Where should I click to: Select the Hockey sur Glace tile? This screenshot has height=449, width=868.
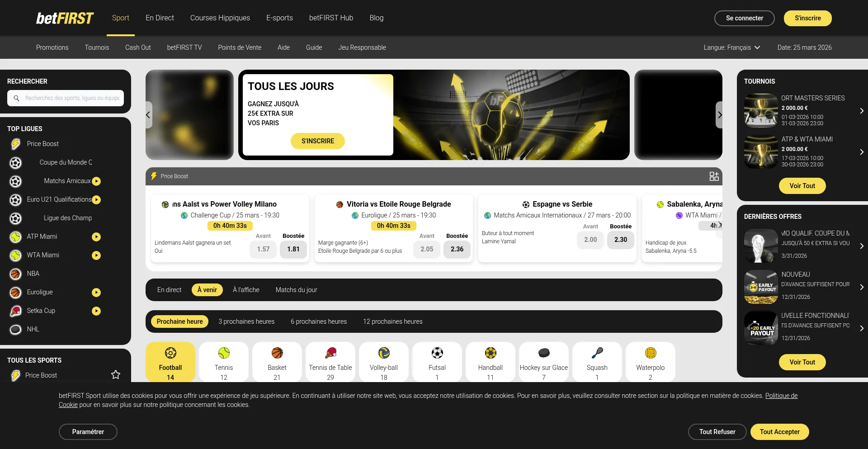click(544, 362)
